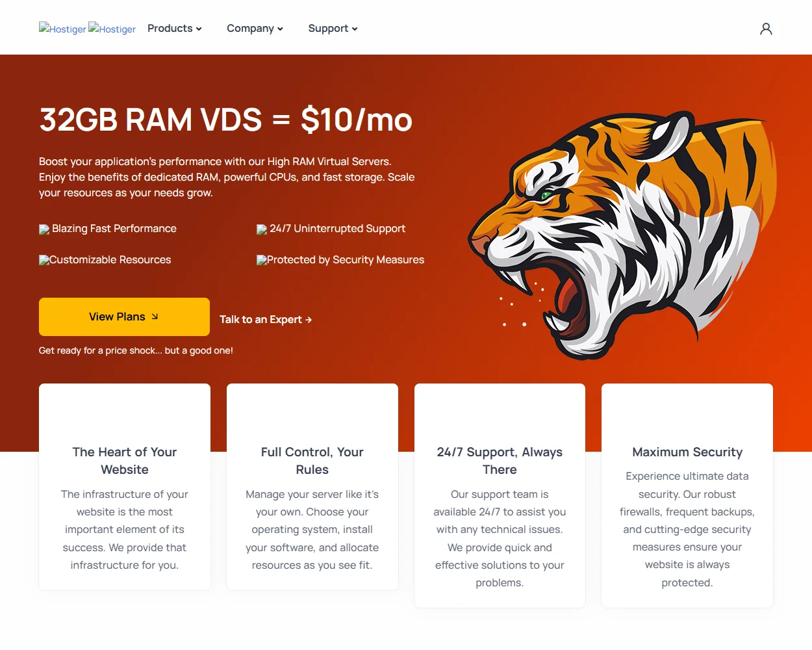This screenshot has height=650, width=812.
Task: Click the Protected by Security Measures icon
Action: point(262,260)
